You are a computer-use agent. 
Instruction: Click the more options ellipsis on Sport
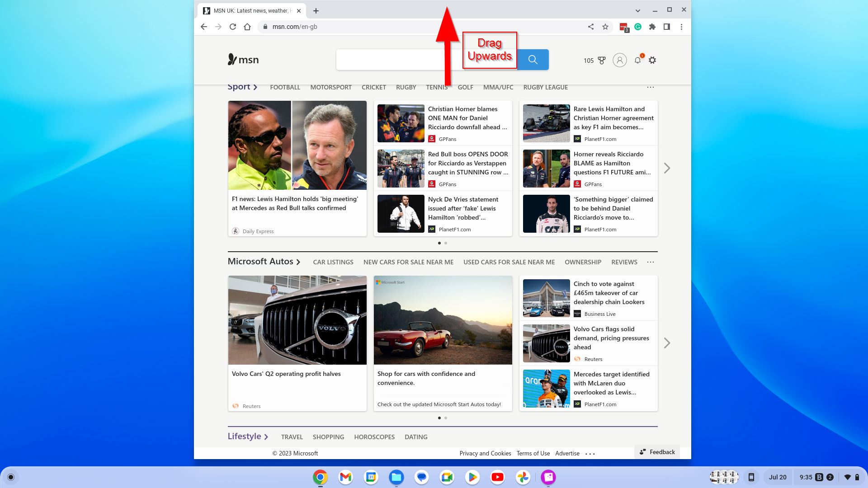(x=651, y=87)
